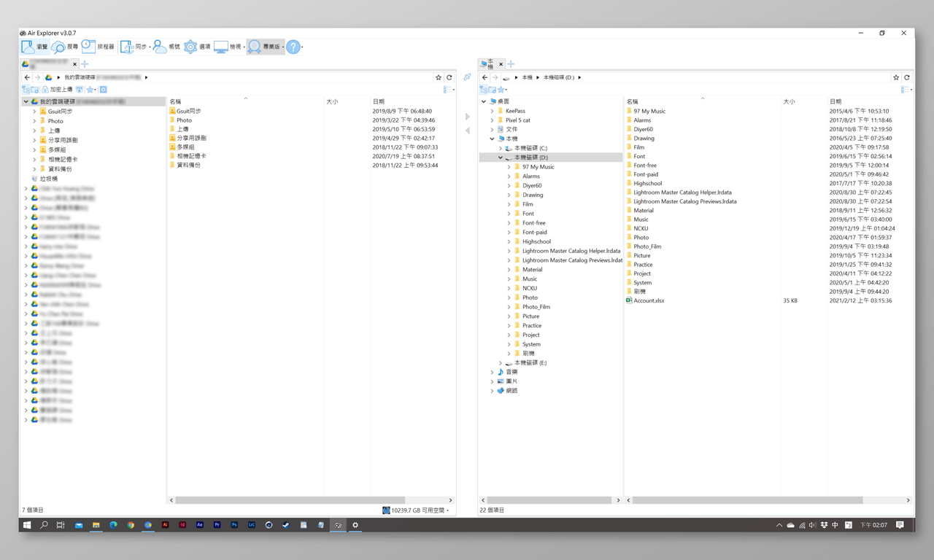Expand 本機磁碟 (C:) in tree
Image resolution: width=934 pixels, height=560 pixels.
[501, 148]
